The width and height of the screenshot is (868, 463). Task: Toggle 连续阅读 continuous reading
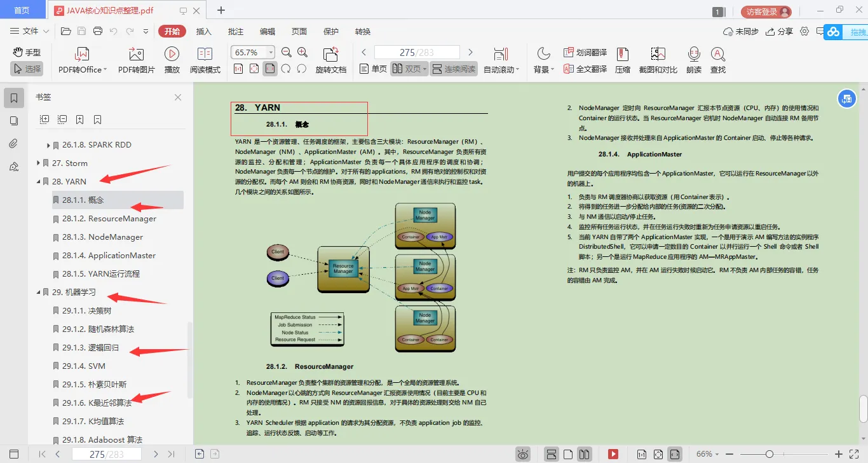coord(454,69)
